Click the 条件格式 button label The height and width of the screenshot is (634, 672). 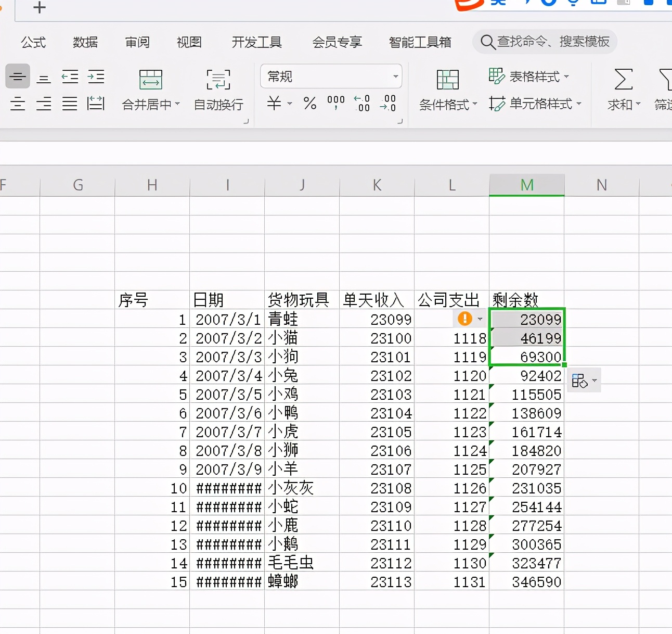[x=444, y=105]
